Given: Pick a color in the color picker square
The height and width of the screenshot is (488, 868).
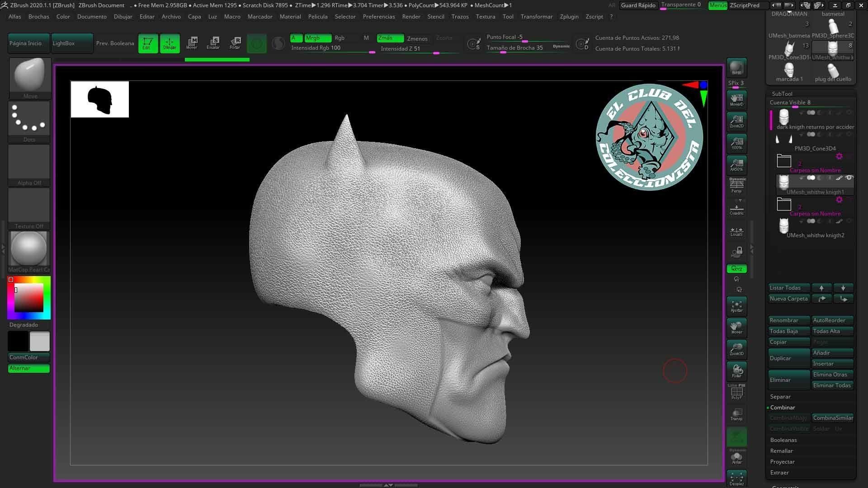Looking at the screenshot, I should (x=29, y=298).
